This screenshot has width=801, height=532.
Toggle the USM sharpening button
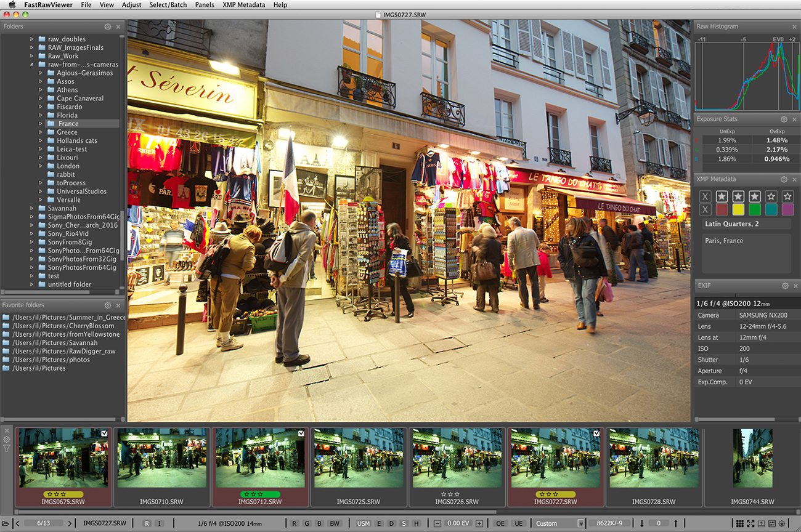(364, 523)
